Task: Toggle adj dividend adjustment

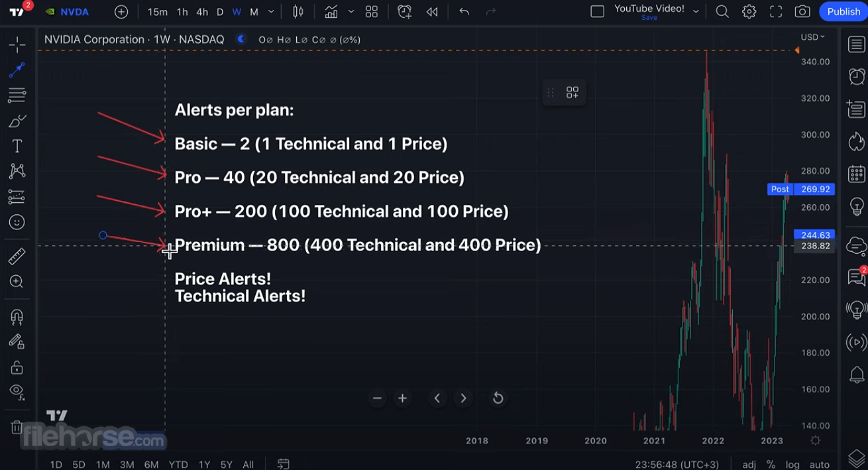Action: pyautogui.click(x=749, y=465)
